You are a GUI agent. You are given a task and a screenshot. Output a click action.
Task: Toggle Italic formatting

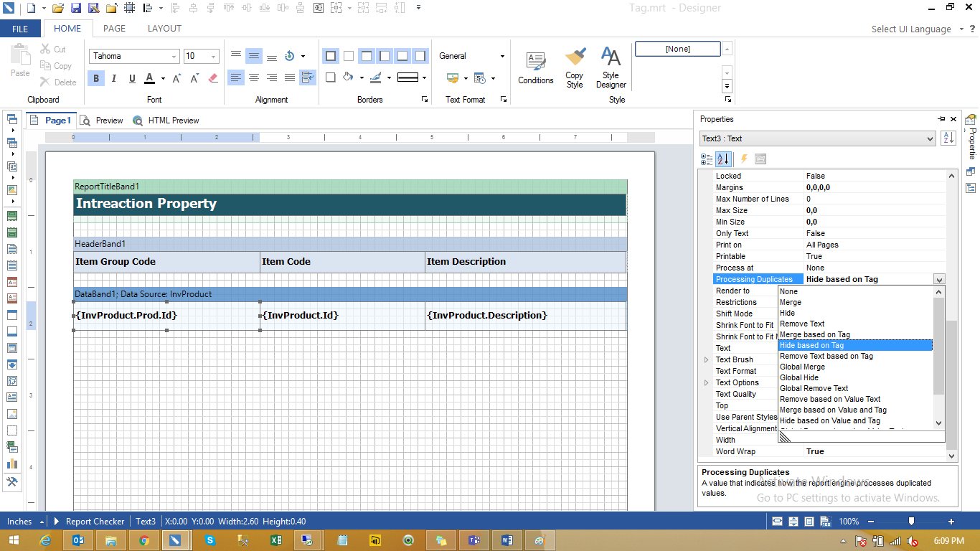115,78
